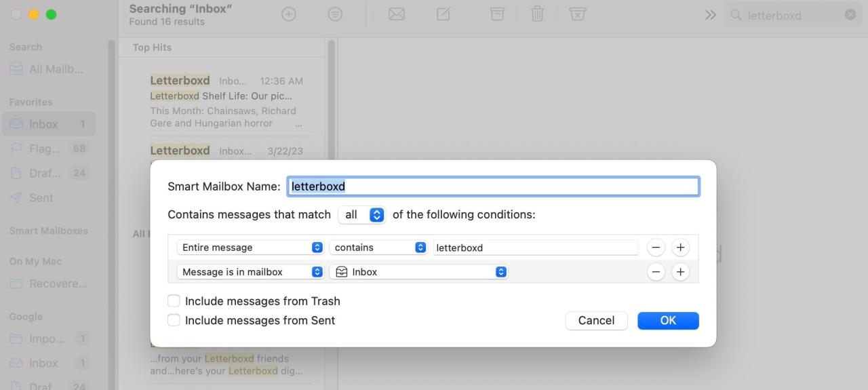868x390 pixels.
Task: Expand toolbar overflow double-chevron
Action: (710, 15)
